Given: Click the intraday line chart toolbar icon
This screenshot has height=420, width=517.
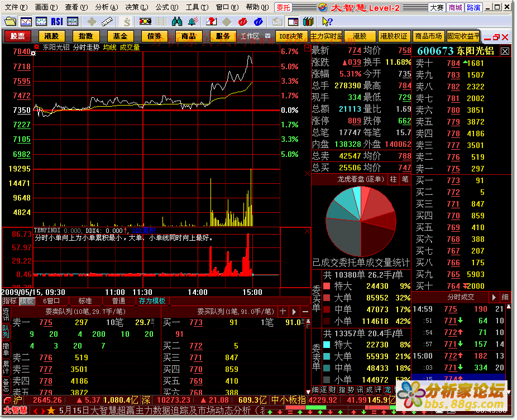Looking at the screenshot, I should [26, 22].
